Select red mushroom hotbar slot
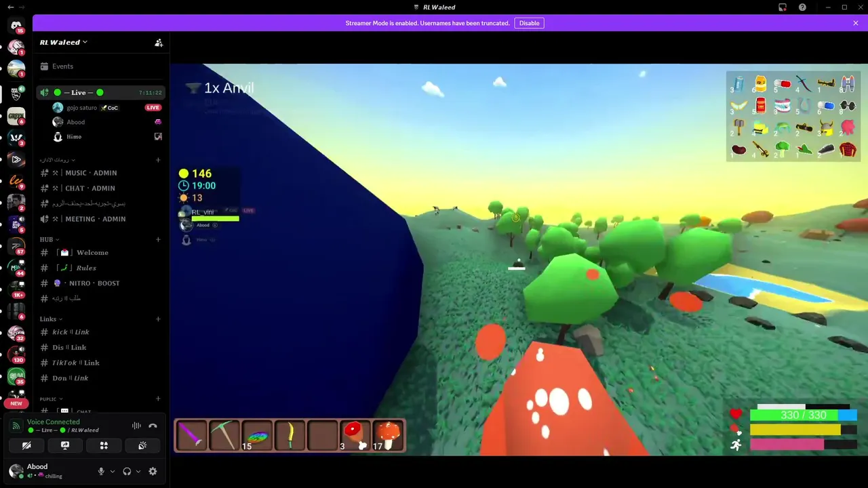This screenshot has width=868, height=488. pos(388,435)
